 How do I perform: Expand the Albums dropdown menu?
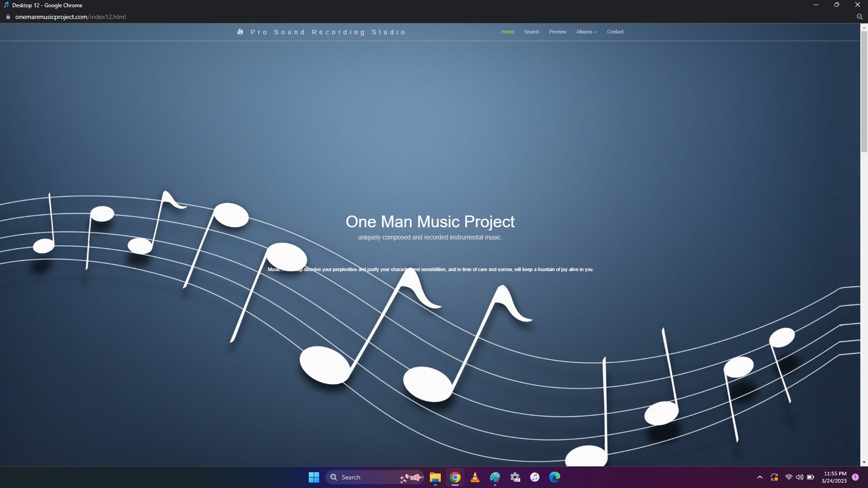(586, 32)
